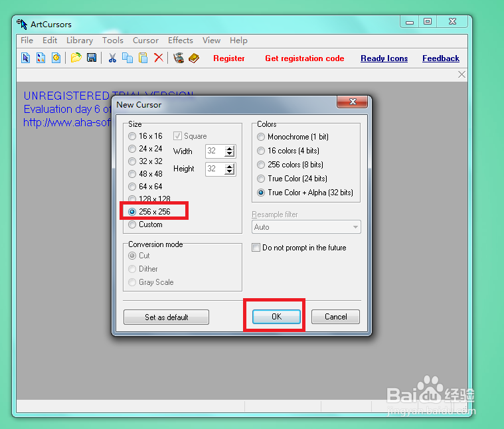Click the red X Delete toolbar icon

[159, 58]
